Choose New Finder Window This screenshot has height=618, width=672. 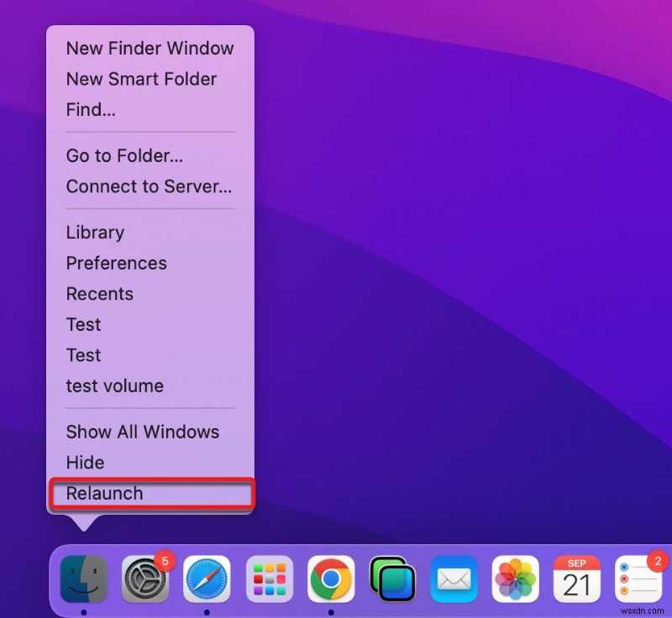click(x=150, y=49)
